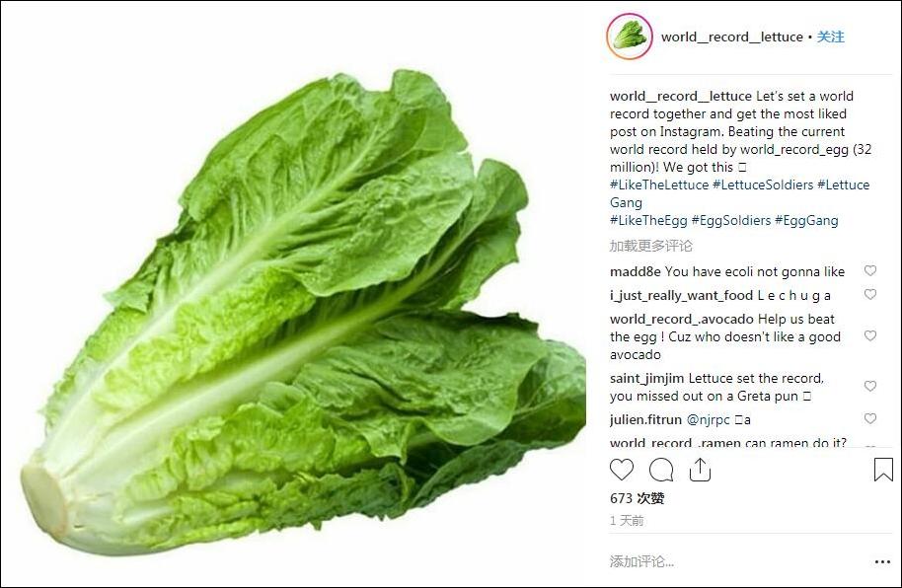Open the #LikeTheLettuce hashtag
Screen dimensions: 902x588
pos(659,184)
